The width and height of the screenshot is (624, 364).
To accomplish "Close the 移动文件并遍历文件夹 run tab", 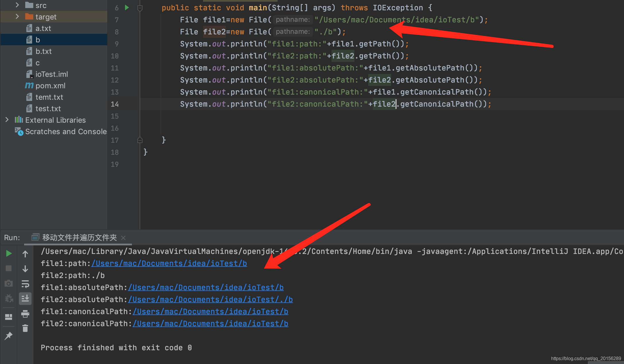I will click(x=123, y=238).
